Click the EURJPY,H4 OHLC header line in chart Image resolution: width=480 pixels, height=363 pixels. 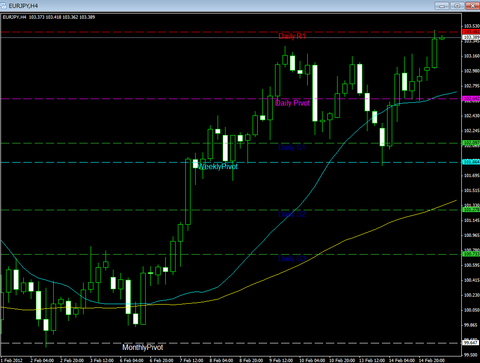[49, 17]
